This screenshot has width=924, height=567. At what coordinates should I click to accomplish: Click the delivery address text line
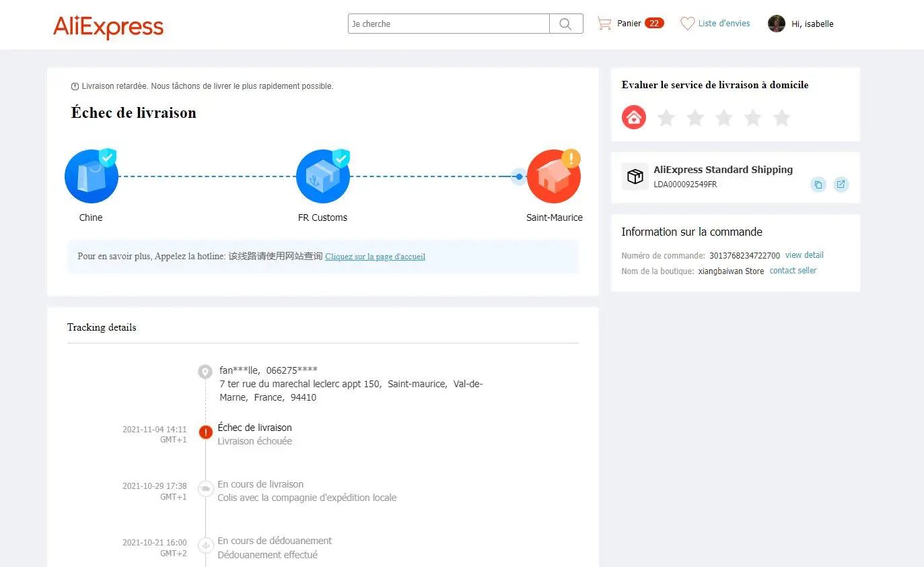(x=351, y=391)
